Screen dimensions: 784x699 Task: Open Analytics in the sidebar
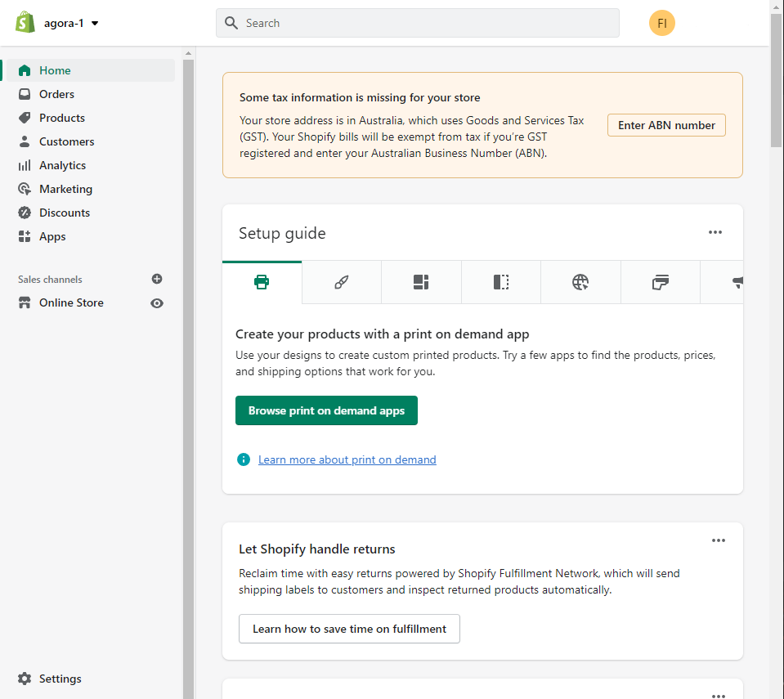pos(62,165)
